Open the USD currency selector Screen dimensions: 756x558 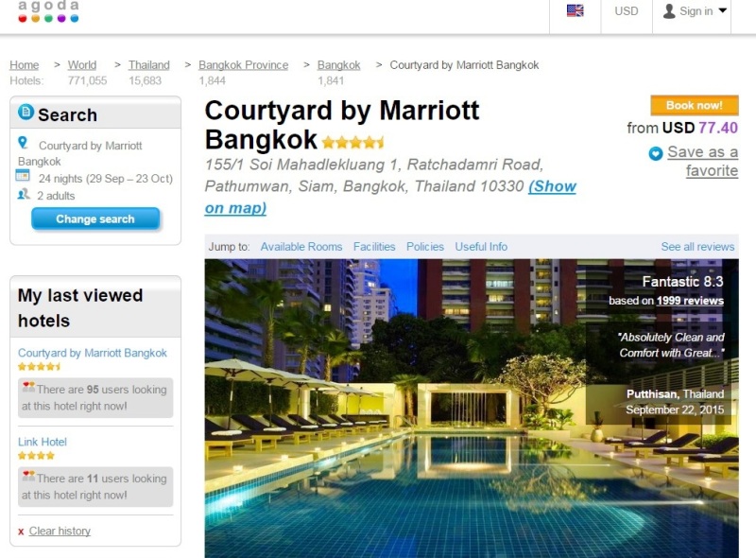(x=626, y=11)
